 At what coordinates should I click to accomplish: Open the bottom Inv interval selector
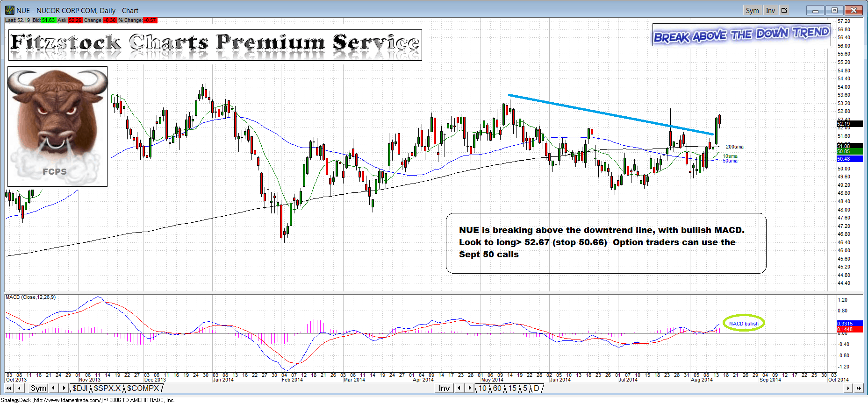(444, 388)
